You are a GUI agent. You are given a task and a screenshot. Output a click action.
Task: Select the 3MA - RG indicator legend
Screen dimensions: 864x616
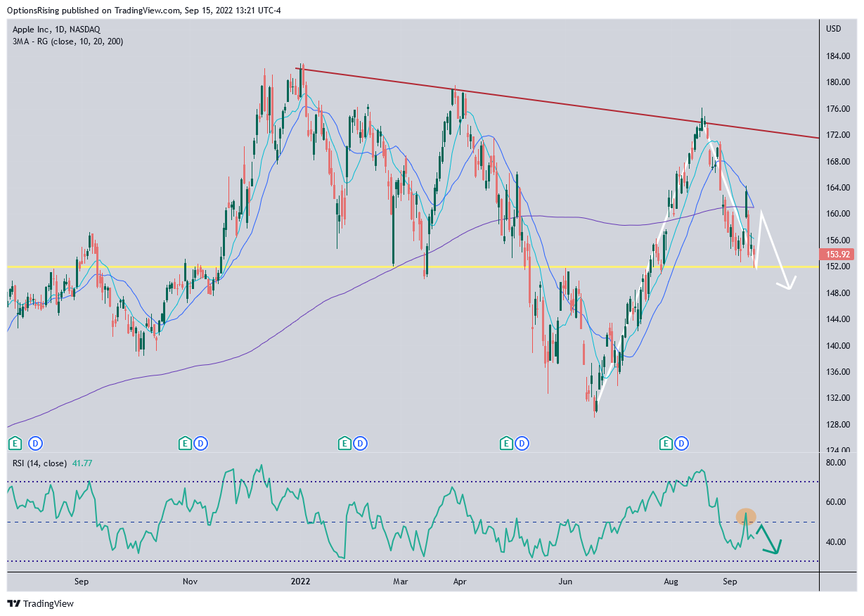pos(67,41)
